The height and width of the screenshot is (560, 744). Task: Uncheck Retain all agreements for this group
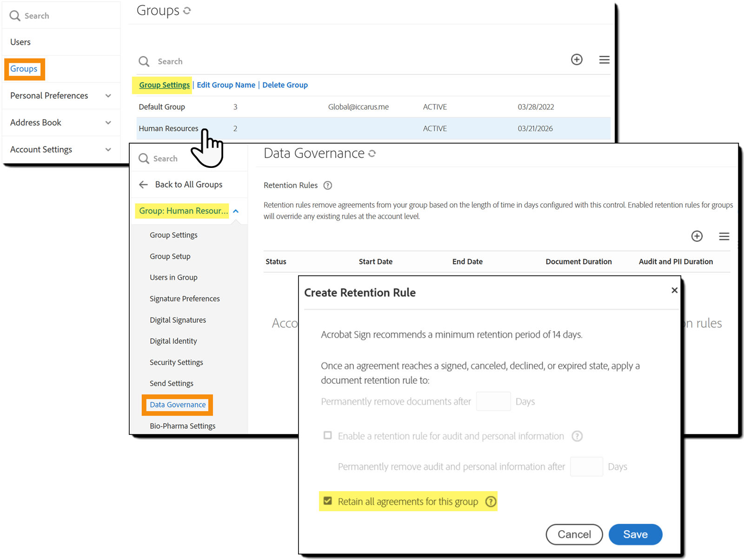pos(328,501)
